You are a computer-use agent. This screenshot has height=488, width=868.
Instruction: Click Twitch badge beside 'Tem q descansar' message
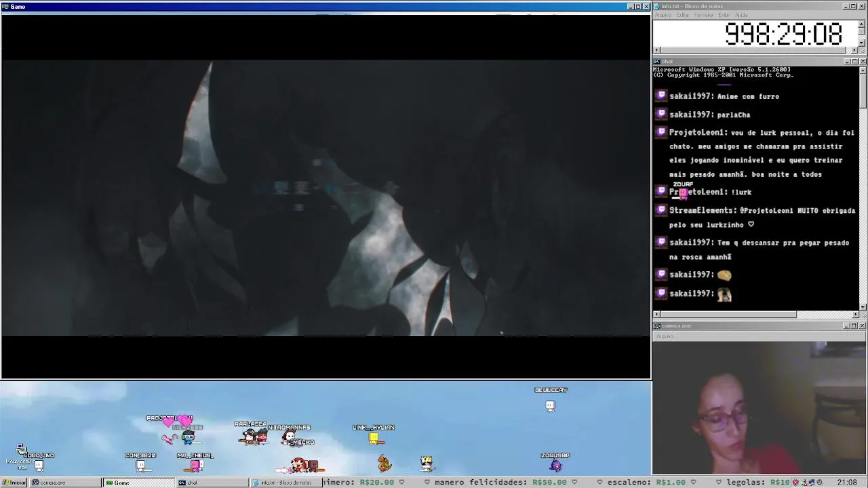661,242
